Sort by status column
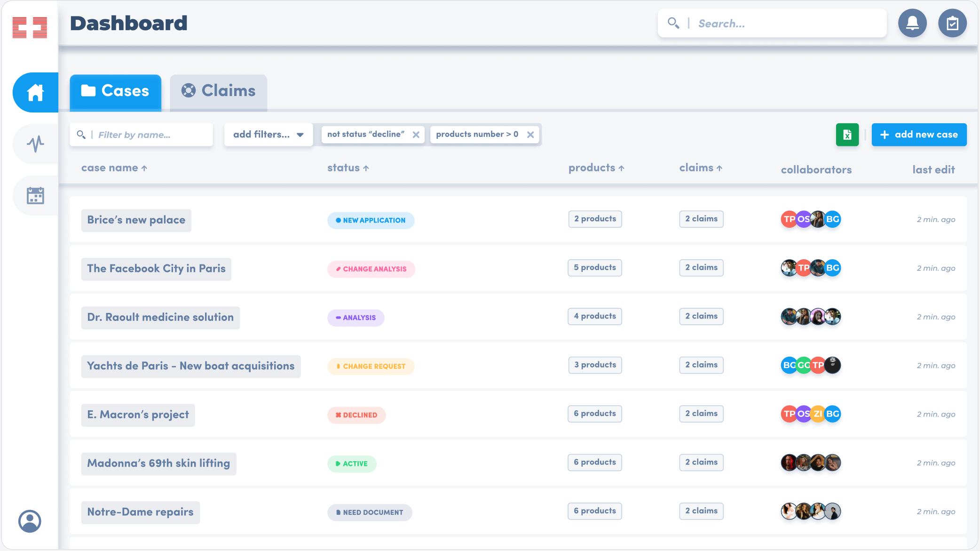Viewport: 980px width, 551px height. click(348, 168)
